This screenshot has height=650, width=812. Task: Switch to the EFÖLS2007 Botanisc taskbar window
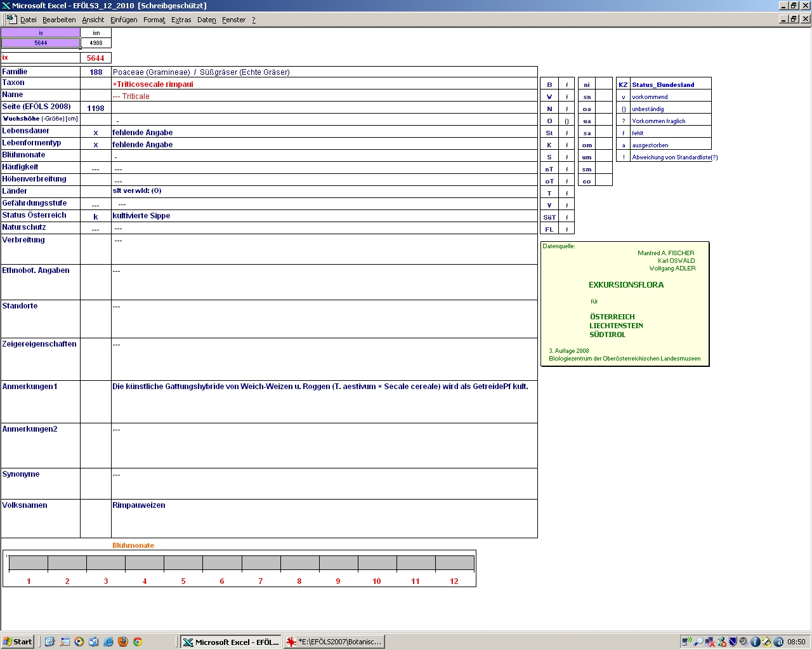pyautogui.click(x=334, y=642)
